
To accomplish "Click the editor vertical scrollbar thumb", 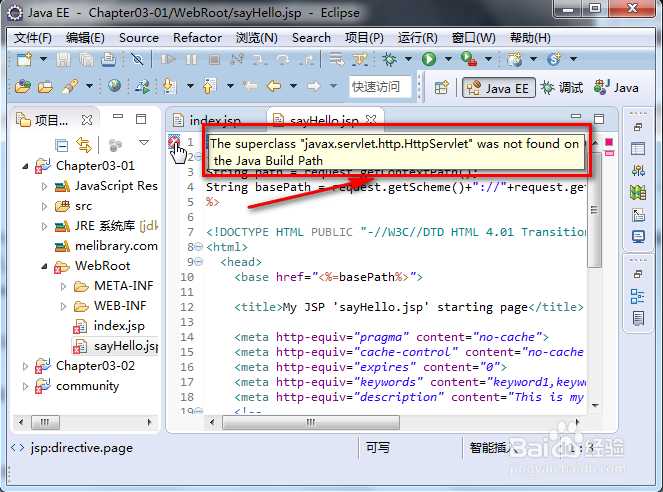I will click(x=594, y=209).
